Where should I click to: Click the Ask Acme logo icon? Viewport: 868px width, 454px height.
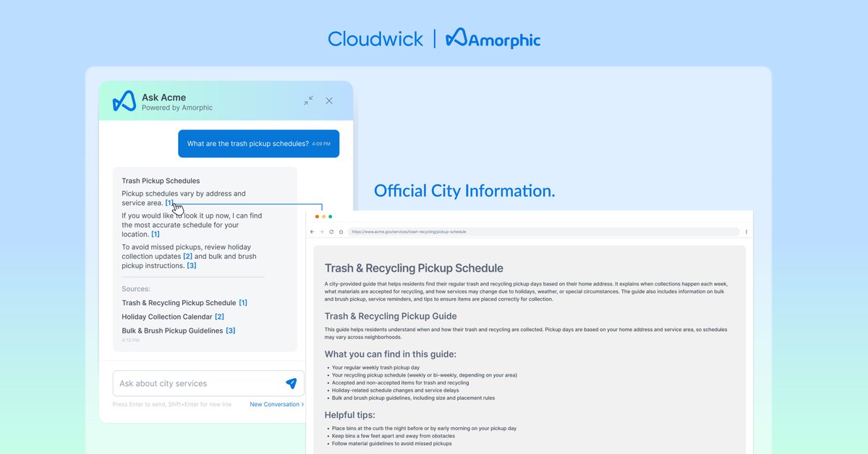click(124, 101)
